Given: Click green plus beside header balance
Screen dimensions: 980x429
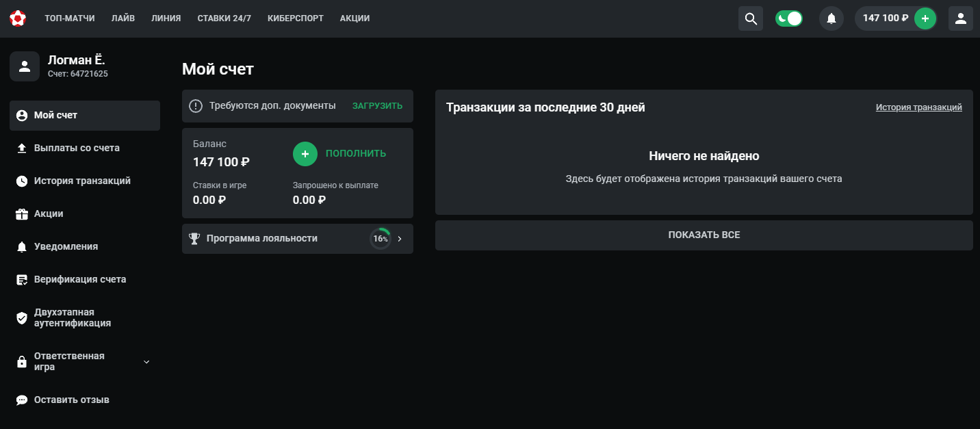Looking at the screenshot, I should 925,18.
